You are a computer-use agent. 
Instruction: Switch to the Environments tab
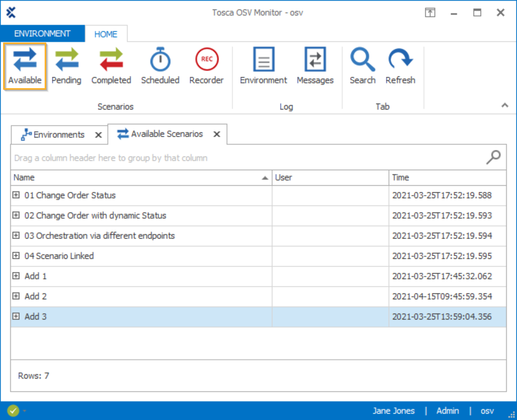click(53, 135)
